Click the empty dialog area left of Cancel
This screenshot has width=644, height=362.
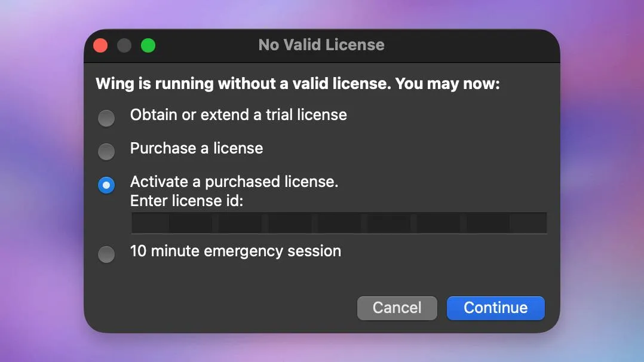[x=222, y=308]
